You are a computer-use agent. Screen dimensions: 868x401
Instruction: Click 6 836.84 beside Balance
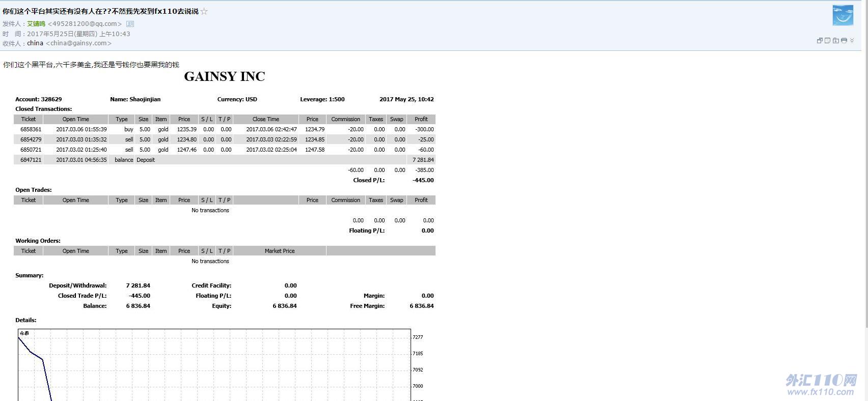coord(138,306)
